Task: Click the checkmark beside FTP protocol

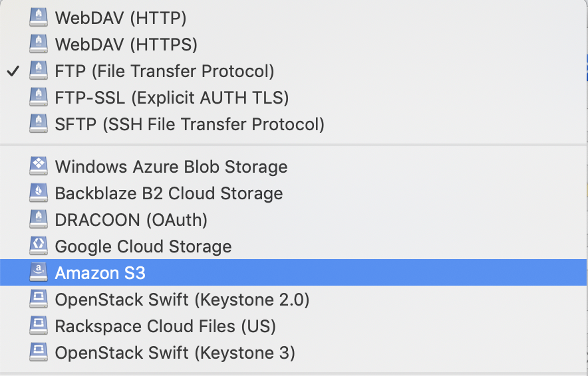Action: click(13, 71)
